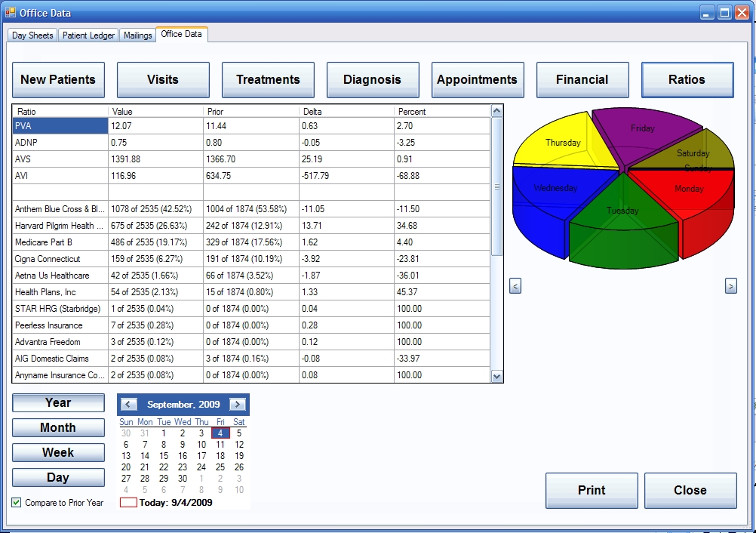Select September 15 in the calendar
Image resolution: width=756 pixels, height=533 pixels.
164,456
